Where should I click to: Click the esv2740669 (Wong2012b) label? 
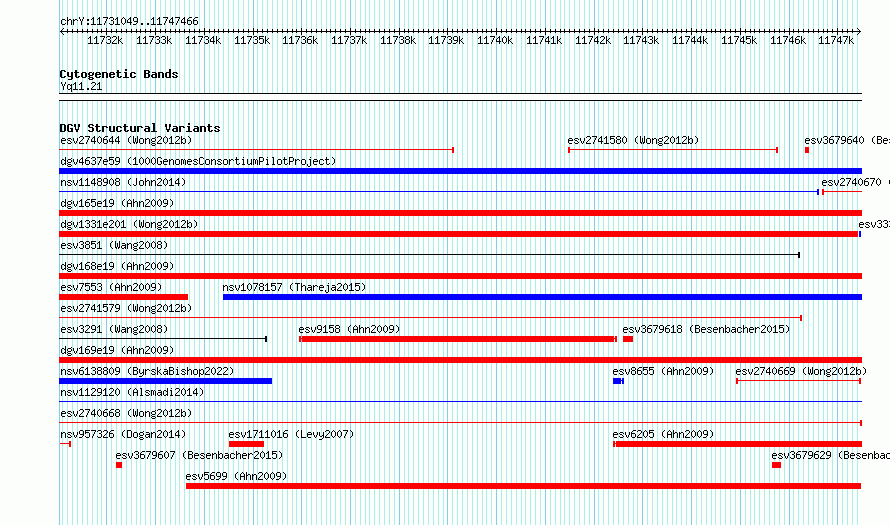[x=801, y=371]
